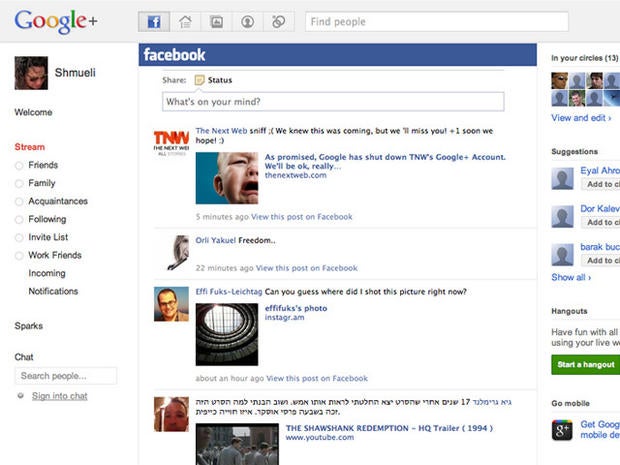Image resolution: width=620 pixels, height=465 pixels.
Task: Click www.youtube.com source link
Action: 319,437
